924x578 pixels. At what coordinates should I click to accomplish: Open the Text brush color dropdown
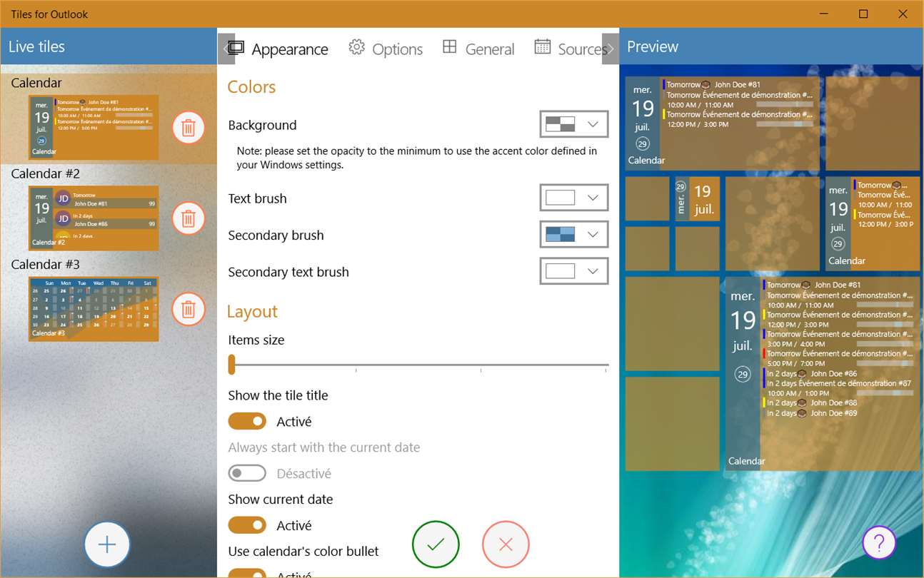click(x=574, y=198)
